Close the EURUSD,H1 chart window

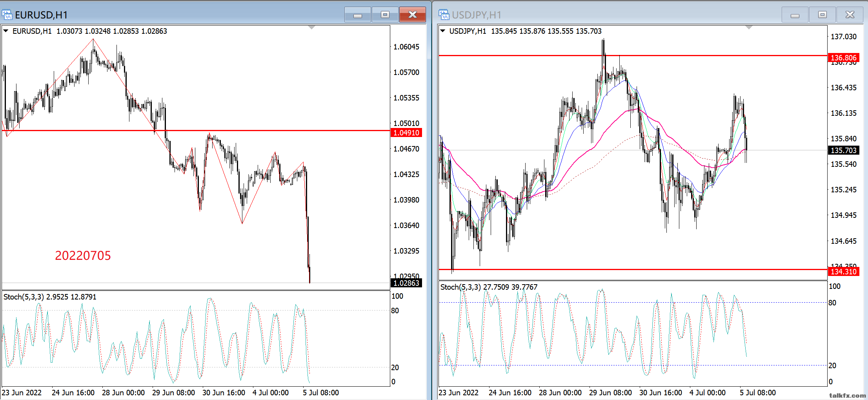coord(413,15)
